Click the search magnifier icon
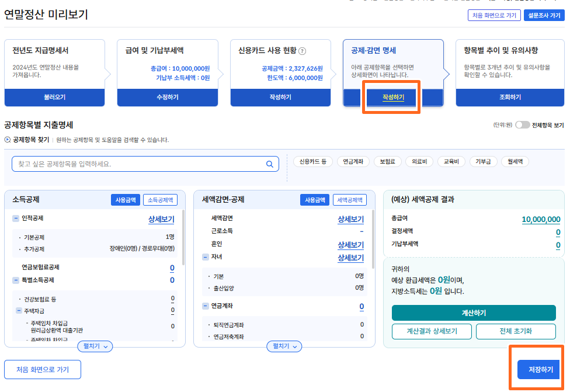The image size is (570, 392). (x=269, y=164)
